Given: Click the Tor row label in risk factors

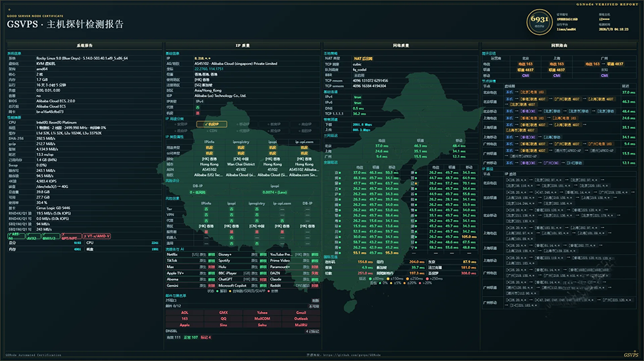Looking at the screenshot, I should (169, 209).
